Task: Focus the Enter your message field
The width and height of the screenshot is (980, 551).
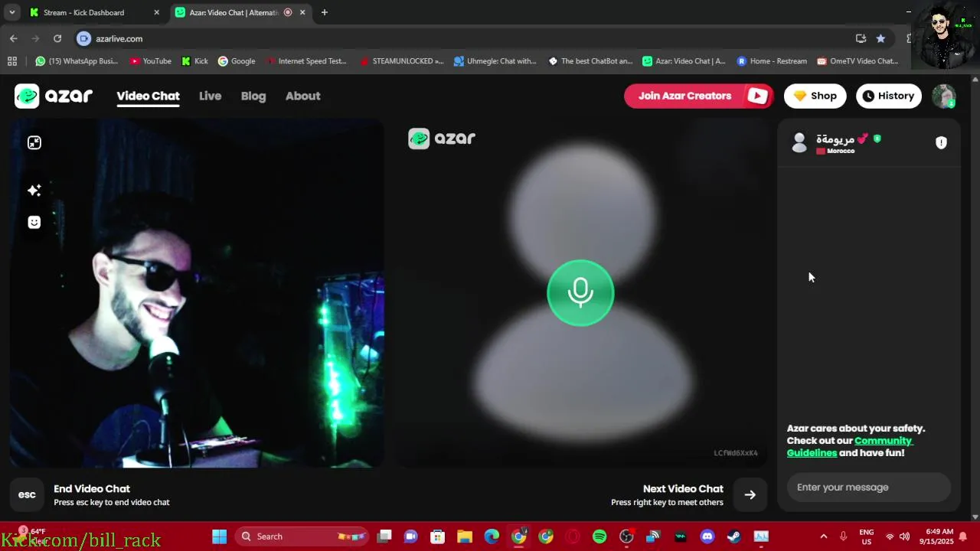Action: coord(869,487)
